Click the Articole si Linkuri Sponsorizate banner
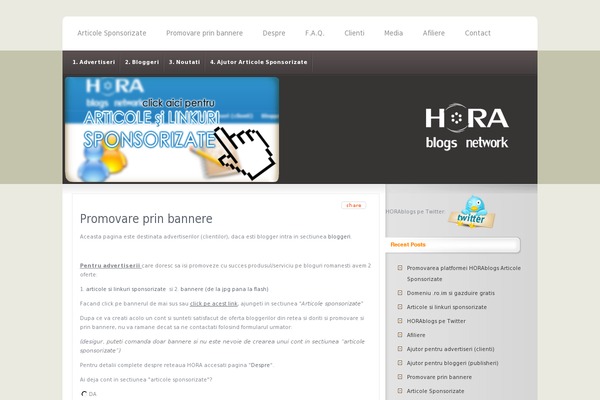The height and width of the screenshot is (400, 600). [x=172, y=129]
